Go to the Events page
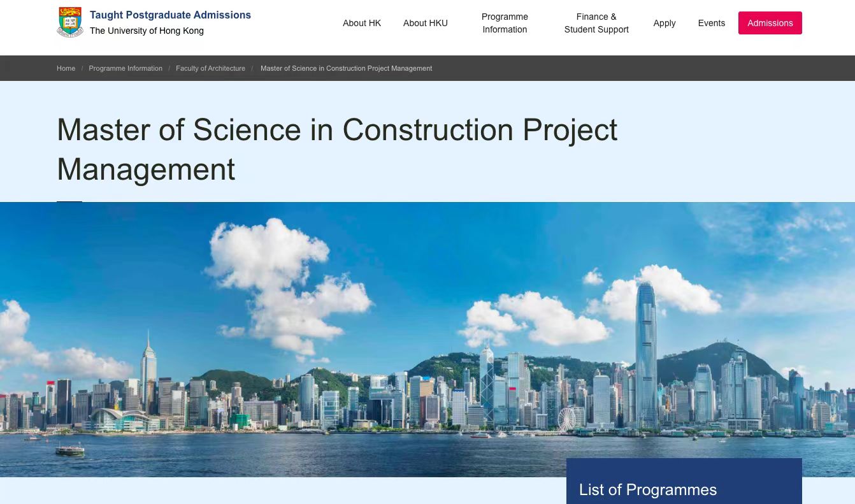The image size is (855, 504). tap(711, 23)
